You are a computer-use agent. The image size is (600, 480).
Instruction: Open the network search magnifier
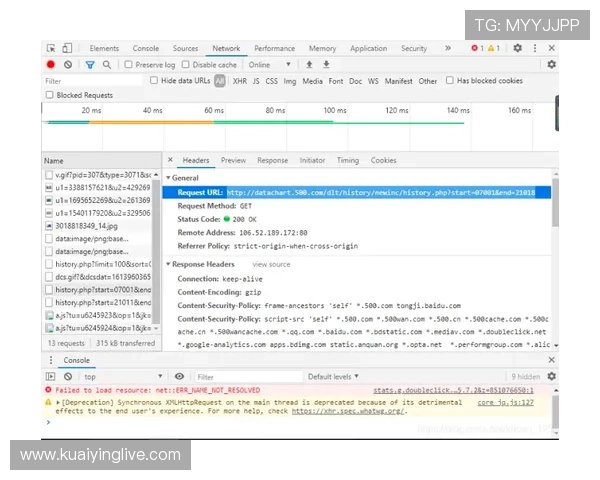pyautogui.click(x=107, y=65)
